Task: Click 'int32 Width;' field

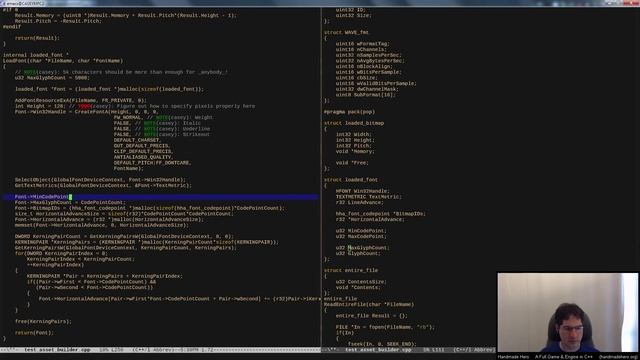Action: [x=354, y=134]
